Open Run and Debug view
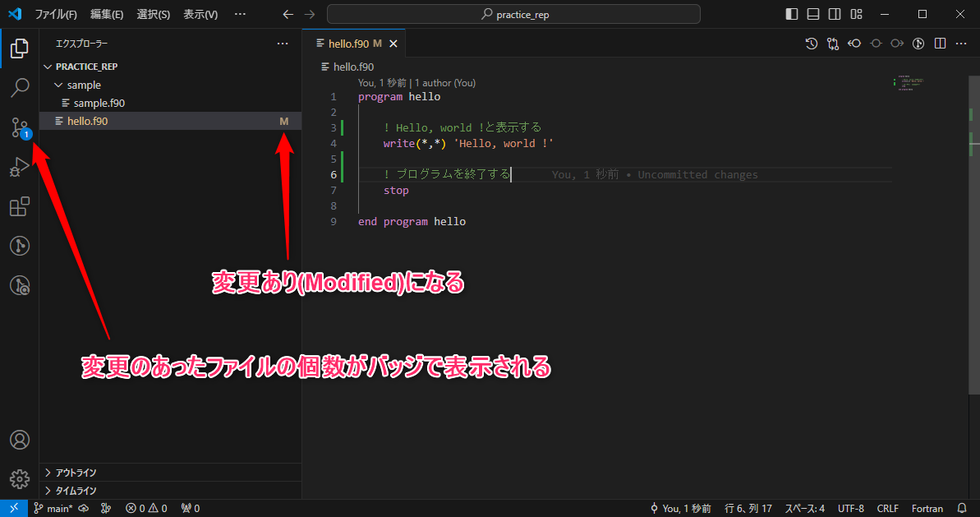The image size is (980, 517). (20, 167)
